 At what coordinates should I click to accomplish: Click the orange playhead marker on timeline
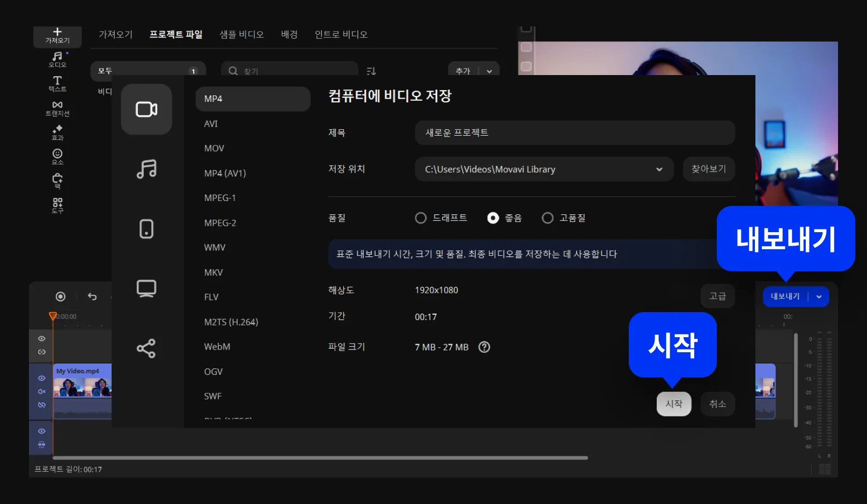[x=53, y=316]
